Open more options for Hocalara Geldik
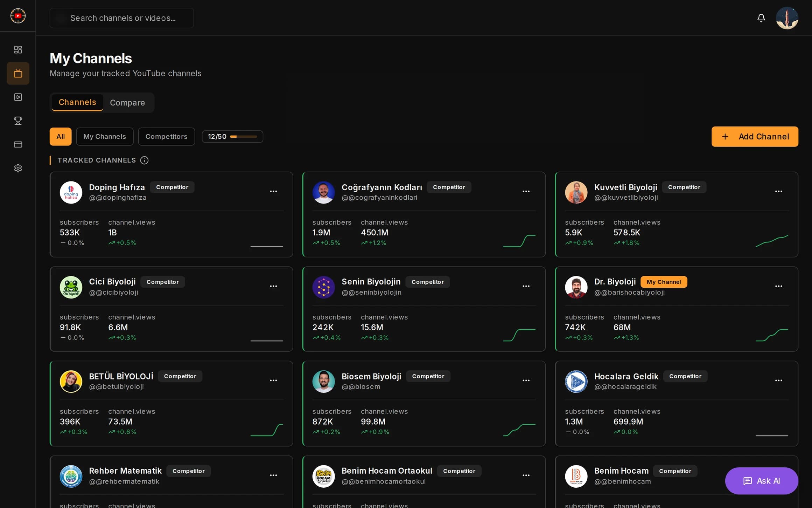Image resolution: width=812 pixels, height=508 pixels. [x=778, y=380]
